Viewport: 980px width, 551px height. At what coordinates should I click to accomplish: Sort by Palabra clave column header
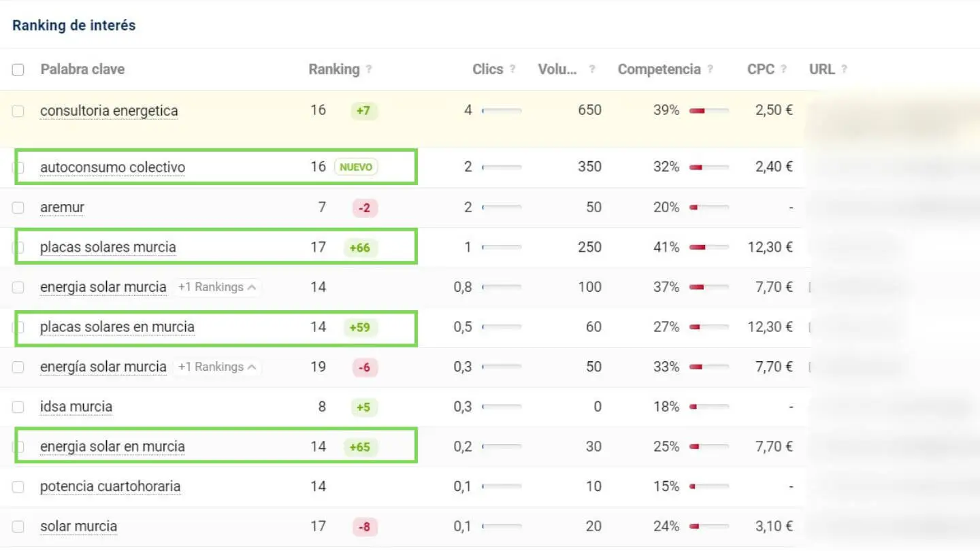click(82, 69)
